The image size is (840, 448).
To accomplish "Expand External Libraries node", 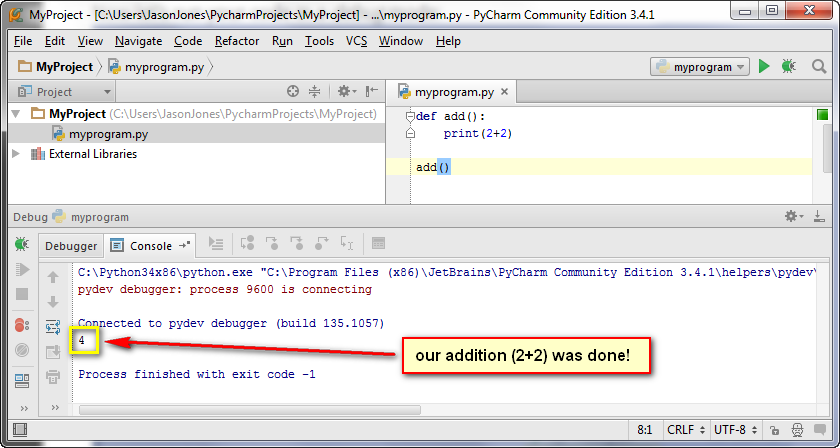I will coord(16,154).
